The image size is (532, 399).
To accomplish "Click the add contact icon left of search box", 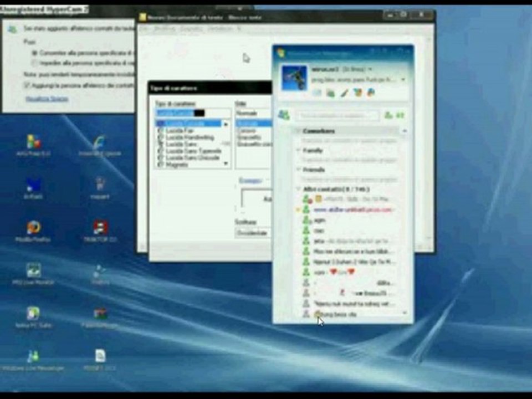I will point(284,115).
